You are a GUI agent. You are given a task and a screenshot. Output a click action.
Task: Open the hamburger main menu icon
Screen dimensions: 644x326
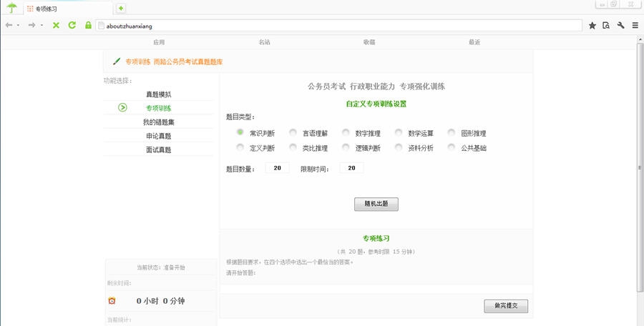tap(635, 25)
